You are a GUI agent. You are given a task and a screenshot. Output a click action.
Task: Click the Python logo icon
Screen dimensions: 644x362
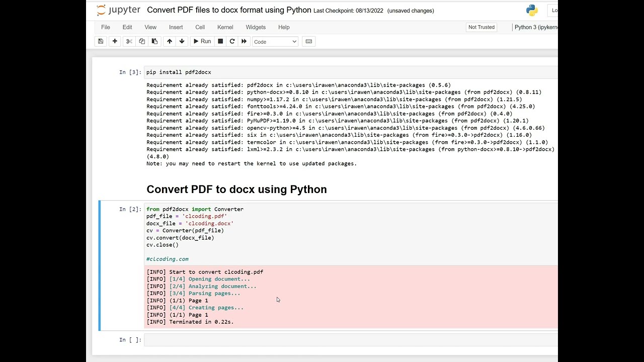point(532,10)
